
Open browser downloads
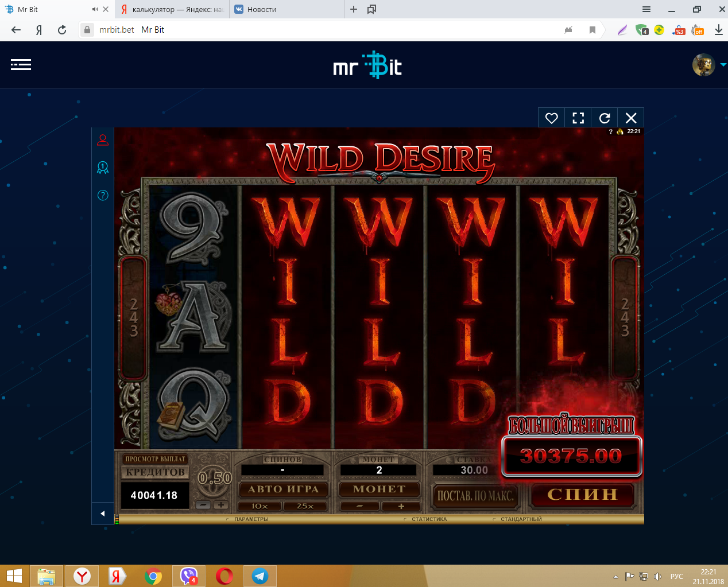tap(718, 30)
